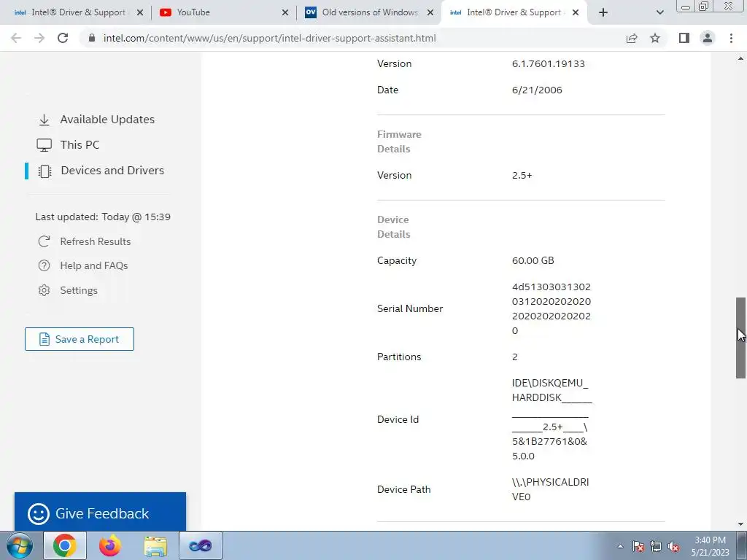Click the Chrome icon in the taskbar
This screenshot has width=747, height=560.
(x=65, y=545)
